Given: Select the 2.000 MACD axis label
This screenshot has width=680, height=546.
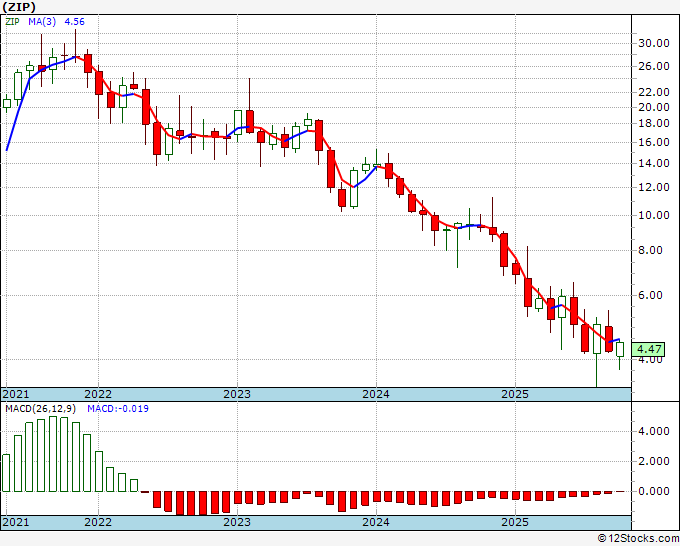Looking at the screenshot, I should (x=654, y=461).
